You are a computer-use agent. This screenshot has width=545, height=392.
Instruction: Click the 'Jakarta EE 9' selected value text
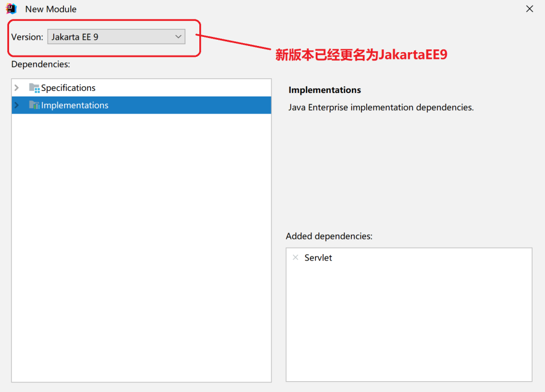[x=75, y=37]
